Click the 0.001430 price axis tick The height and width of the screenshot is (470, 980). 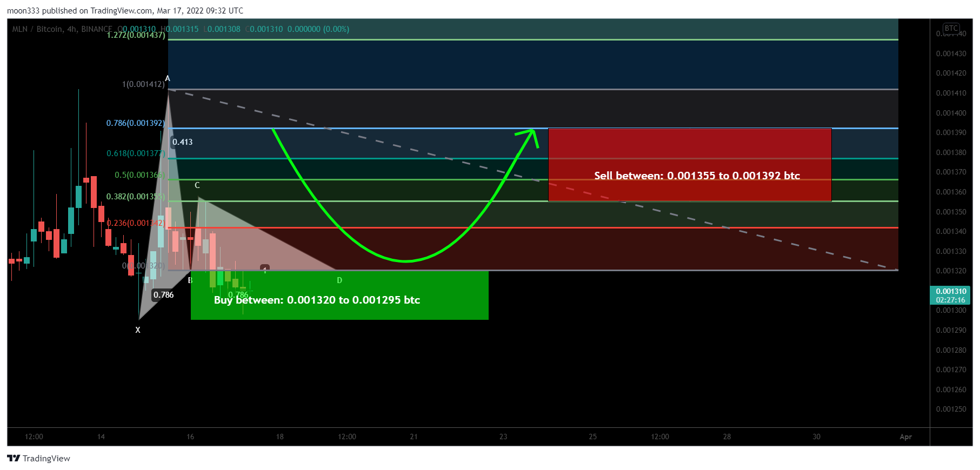coord(951,54)
